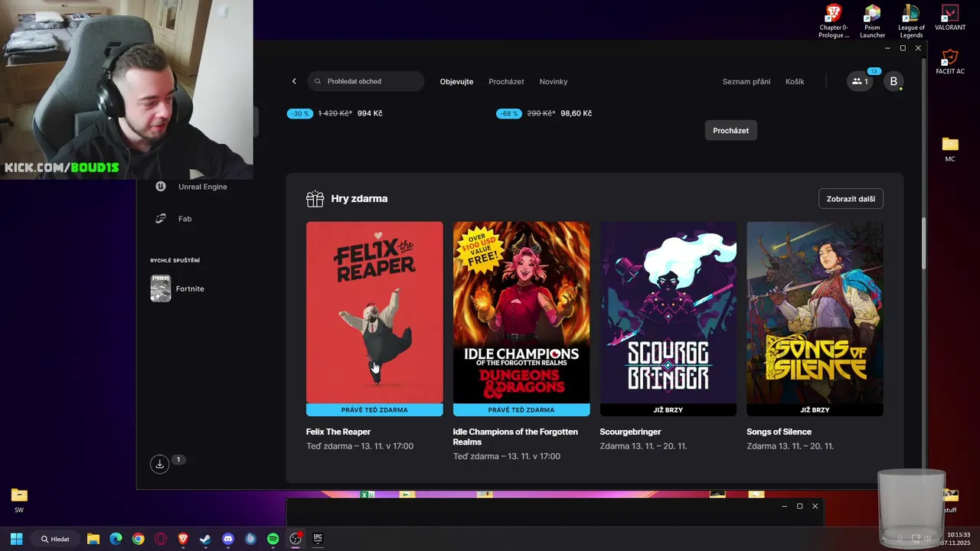
Task: Switch to the Objevujte tab
Action: (x=456, y=81)
